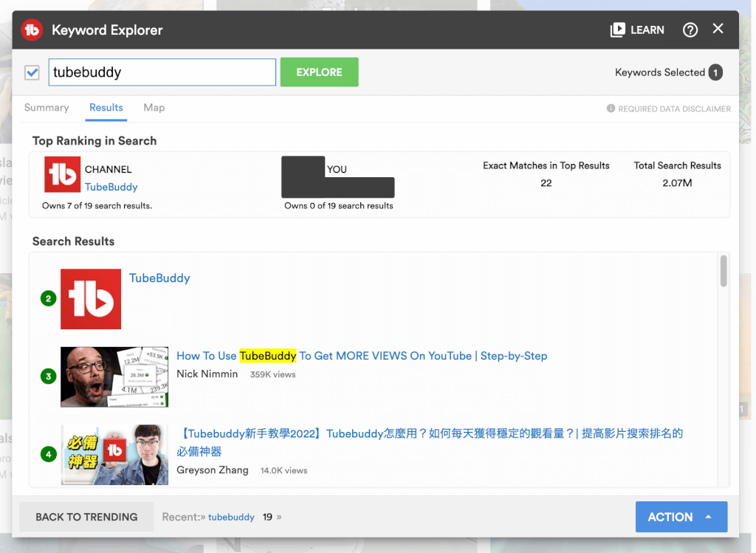
Task: Go back using BACK TO TRENDING
Action: (86, 517)
